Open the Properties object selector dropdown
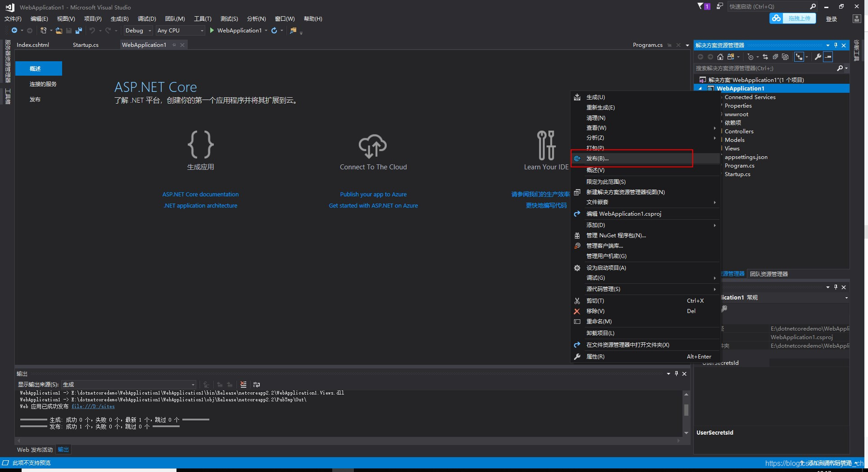868x472 pixels. click(846, 298)
